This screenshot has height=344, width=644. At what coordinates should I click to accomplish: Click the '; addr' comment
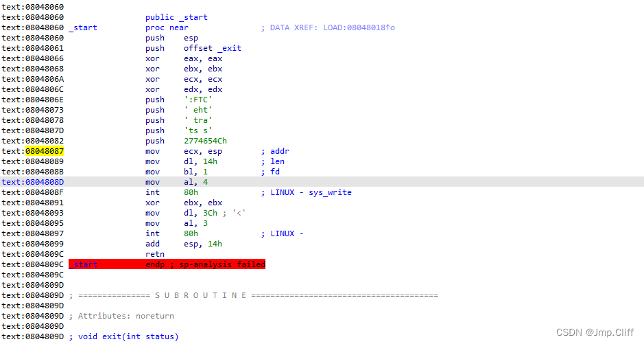(275, 151)
